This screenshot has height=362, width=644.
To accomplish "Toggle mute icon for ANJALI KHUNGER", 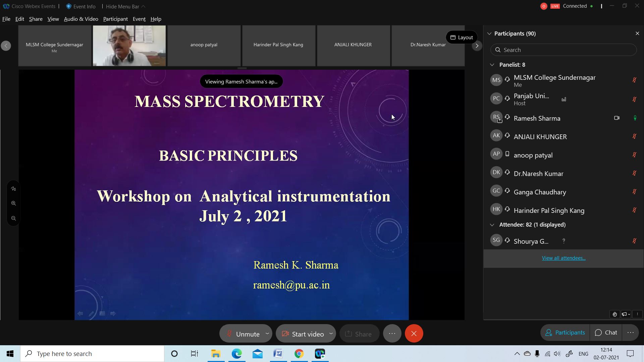I will pos(634,136).
